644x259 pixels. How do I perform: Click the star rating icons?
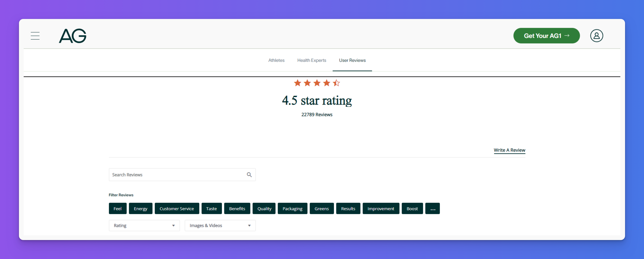coord(317,83)
